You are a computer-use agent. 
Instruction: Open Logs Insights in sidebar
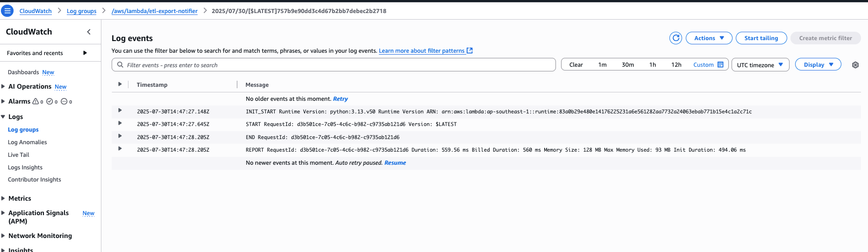coord(25,168)
